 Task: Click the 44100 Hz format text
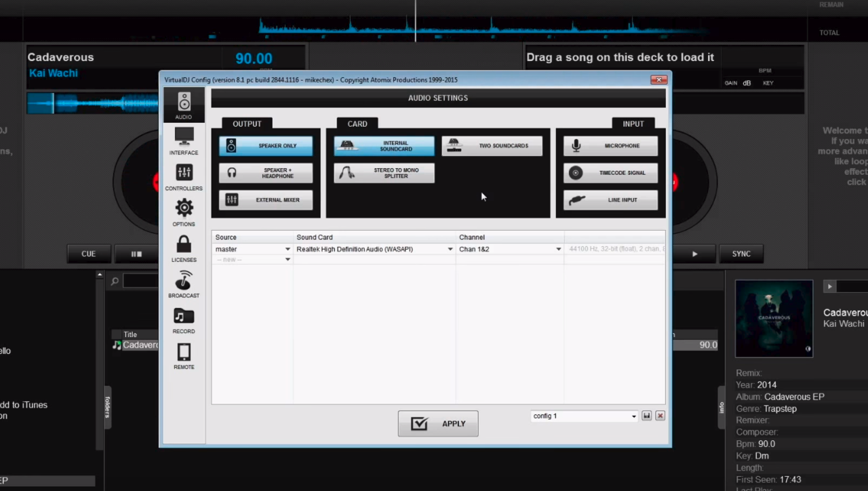click(x=616, y=250)
